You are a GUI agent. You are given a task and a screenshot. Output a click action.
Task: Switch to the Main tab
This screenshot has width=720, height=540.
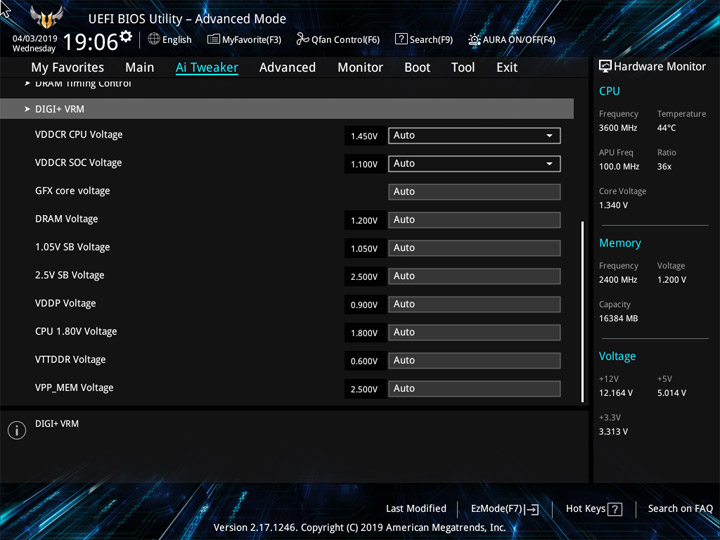[x=140, y=68]
